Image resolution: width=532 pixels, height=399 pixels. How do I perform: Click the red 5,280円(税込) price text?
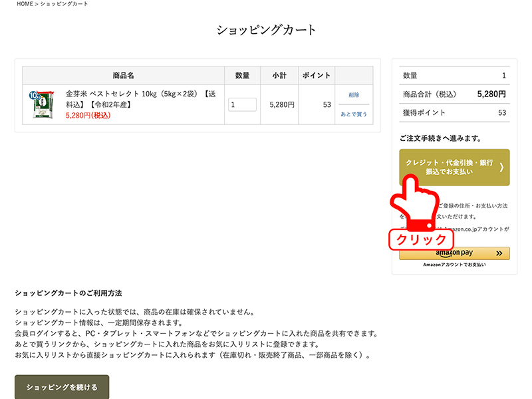click(88, 115)
